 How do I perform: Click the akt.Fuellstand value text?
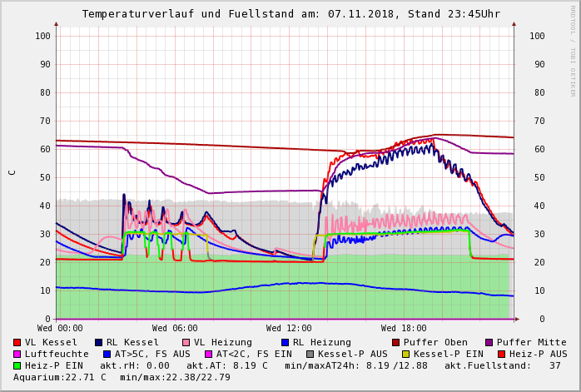pyautogui.click(x=503, y=365)
